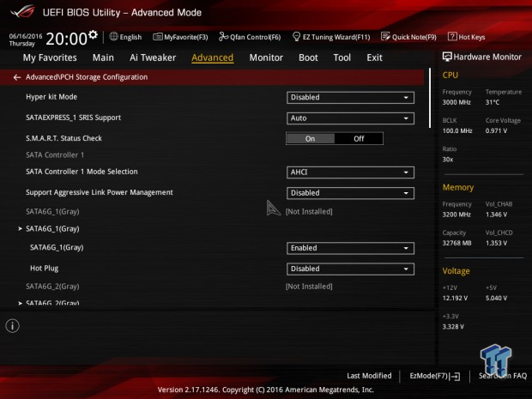Screen dimensions: 532x399
Task: Click English language selector text
Action: [x=130, y=37]
